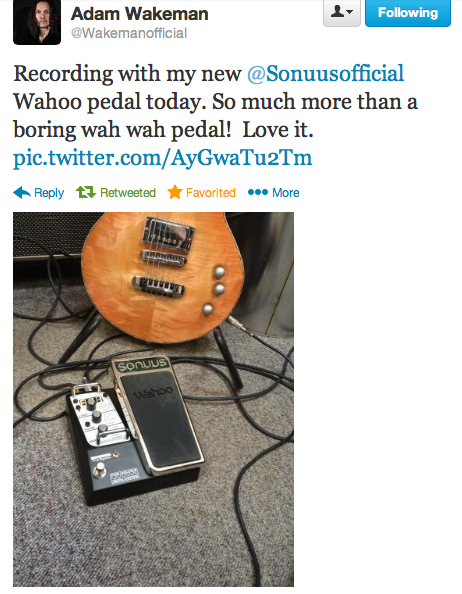Viewport: 462px width, 594px height.
Task: Click the Reply arrow icon
Action: [x=22, y=193]
